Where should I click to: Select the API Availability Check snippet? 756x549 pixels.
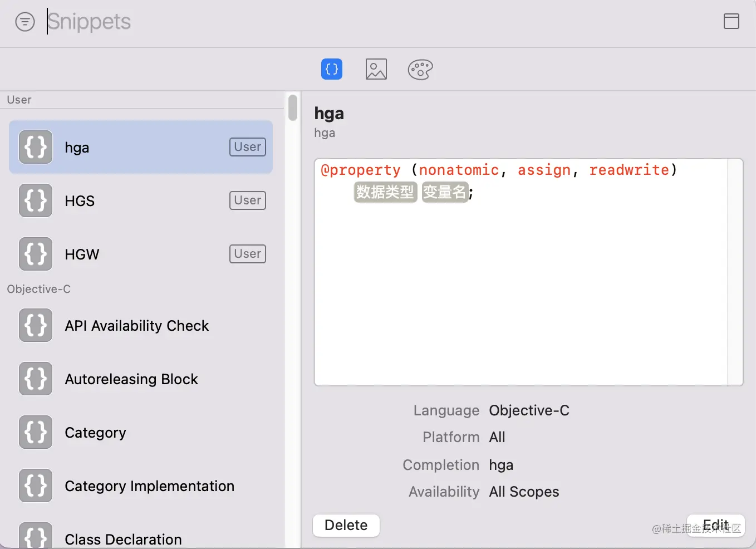[x=141, y=325]
